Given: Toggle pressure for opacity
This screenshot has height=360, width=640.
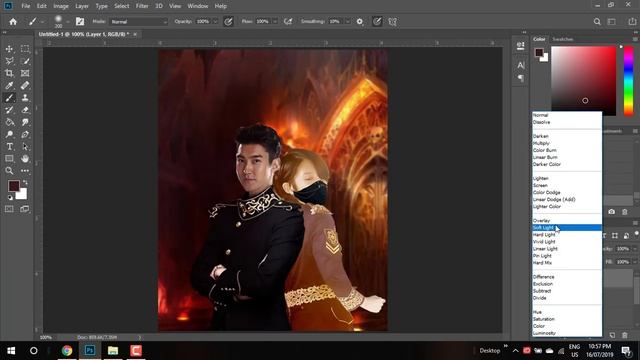Looking at the screenshot, I should [x=228, y=22].
